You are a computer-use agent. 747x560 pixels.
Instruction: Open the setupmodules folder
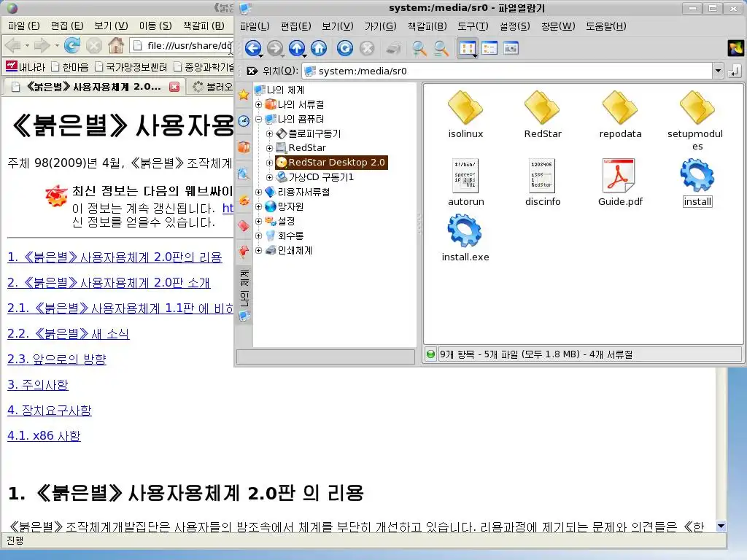[x=697, y=120]
